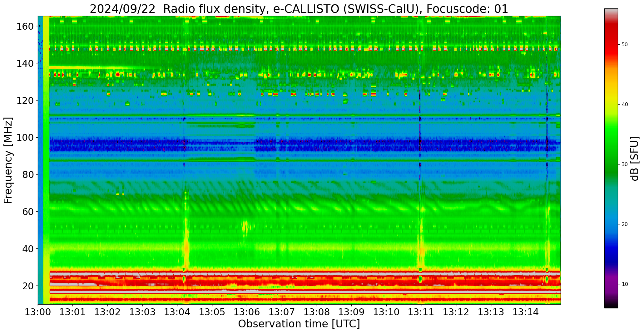
Task: Click the 40 frequency tick label
Action: pyautogui.click(x=28, y=249)
